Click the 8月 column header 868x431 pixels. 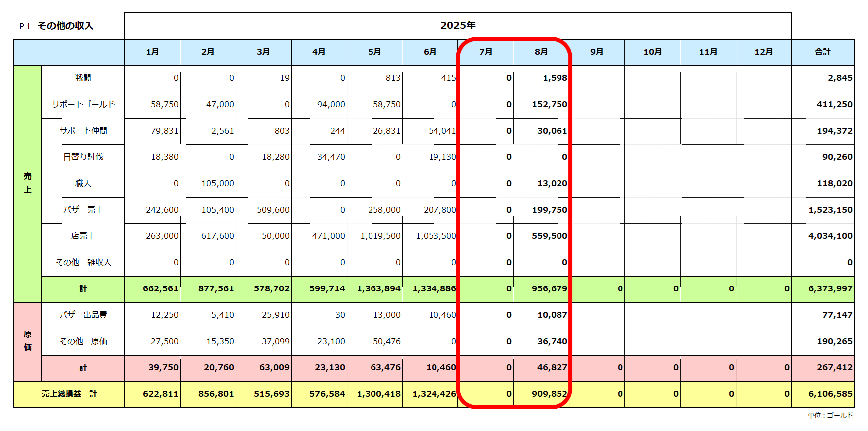[x=541, y=52]
